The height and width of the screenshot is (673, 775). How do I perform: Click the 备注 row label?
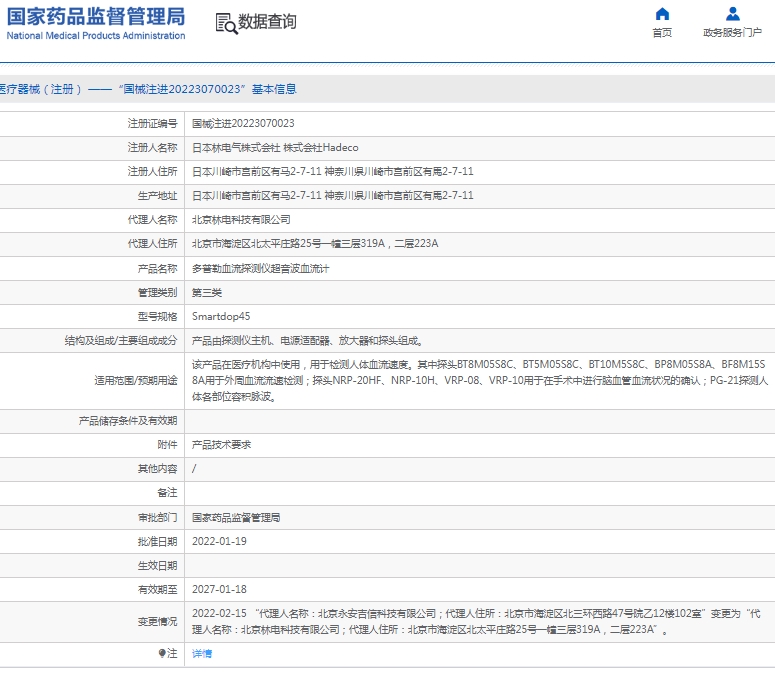pyautogui.click(x=167, y=493)
